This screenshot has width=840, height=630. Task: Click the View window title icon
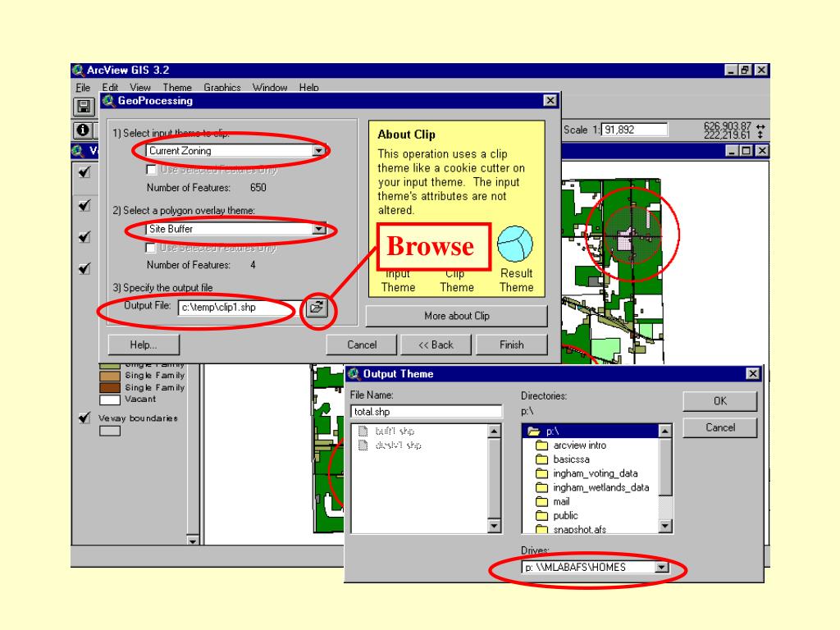78,151
